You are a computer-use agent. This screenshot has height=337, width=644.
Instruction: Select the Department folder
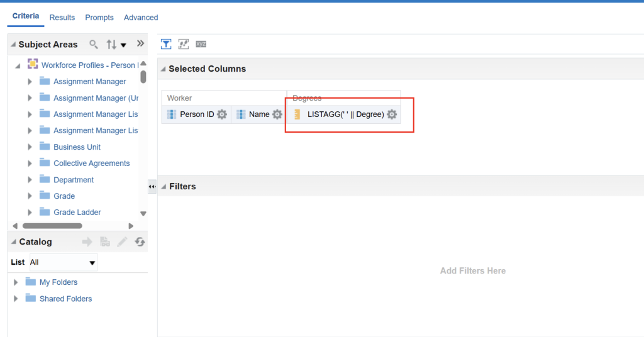[74, 180]
